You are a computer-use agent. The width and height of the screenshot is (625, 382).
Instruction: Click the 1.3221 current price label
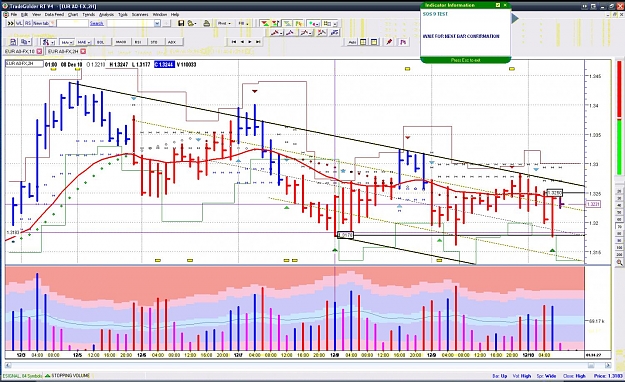pos(594,204)
